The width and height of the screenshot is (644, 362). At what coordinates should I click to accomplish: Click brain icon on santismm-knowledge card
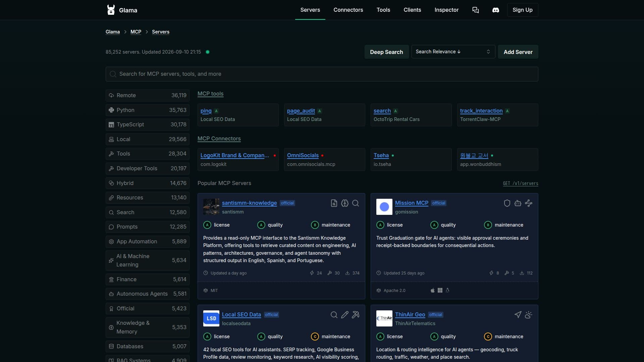click(344, 203)
